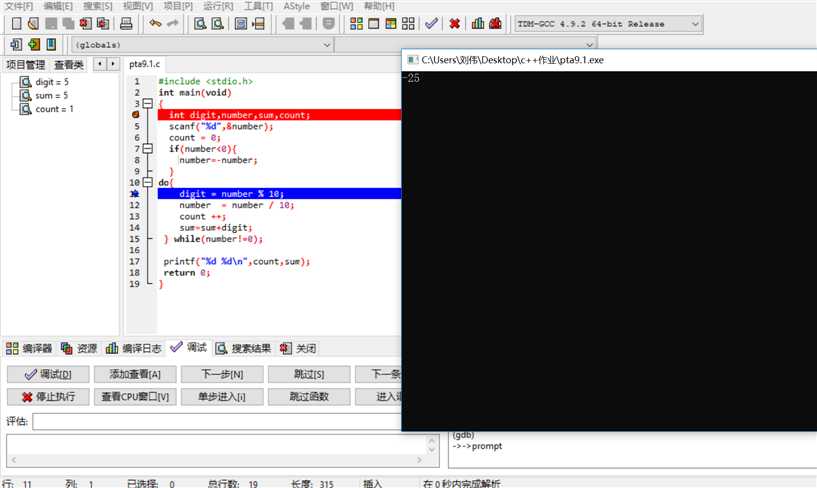Viewport: 817px width, 488px height.
Task: Collapse the do-loop fold at line 10
Action: click(x=147, y=182)
